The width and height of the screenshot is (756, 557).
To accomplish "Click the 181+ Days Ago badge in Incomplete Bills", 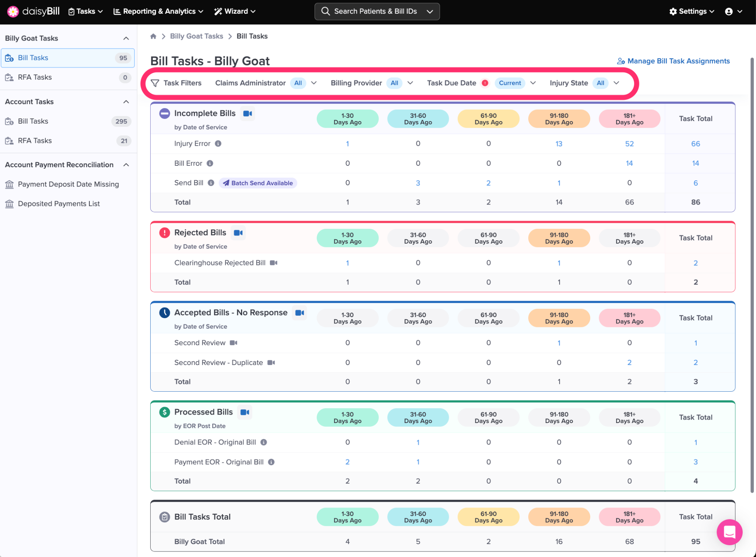I will point(629,119).
